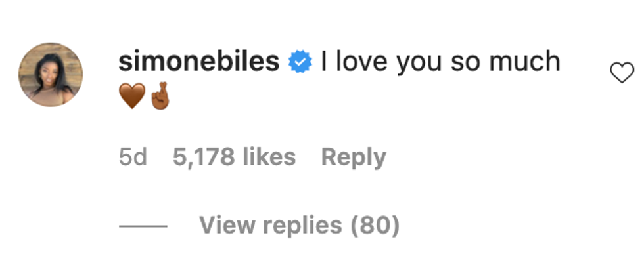Click the crossed fingers emoji
Image resolution: width=644 pixels, height=271 pixels.
[160, 97]
